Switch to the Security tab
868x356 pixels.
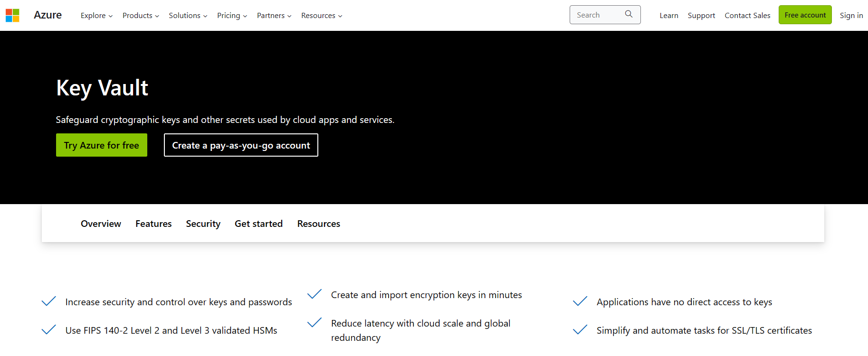click(203, 224)
